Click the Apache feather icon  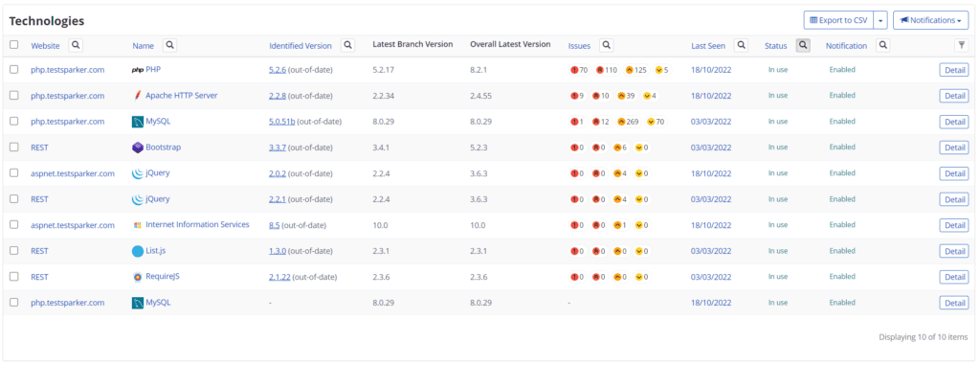click(138, 96)
